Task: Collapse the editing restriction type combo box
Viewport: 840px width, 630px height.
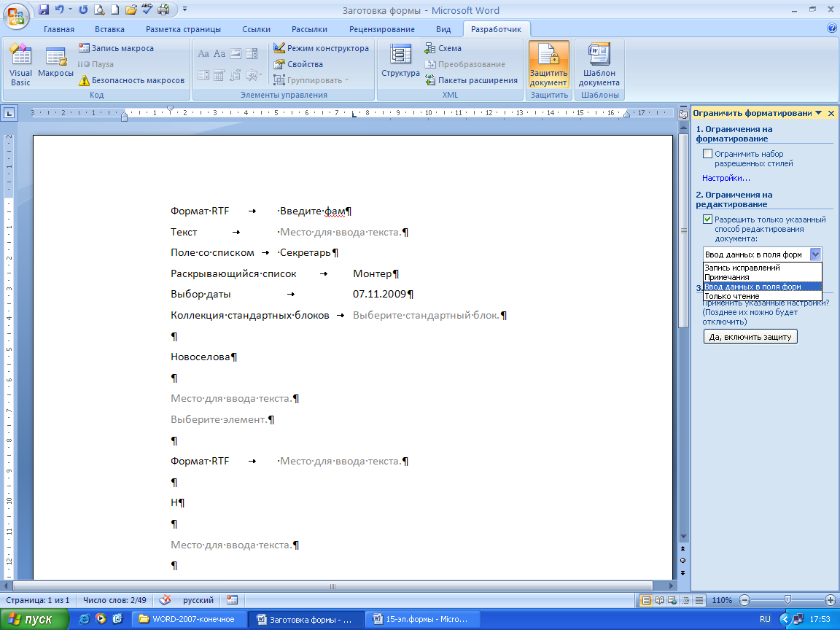Action: tap(815, 254)
